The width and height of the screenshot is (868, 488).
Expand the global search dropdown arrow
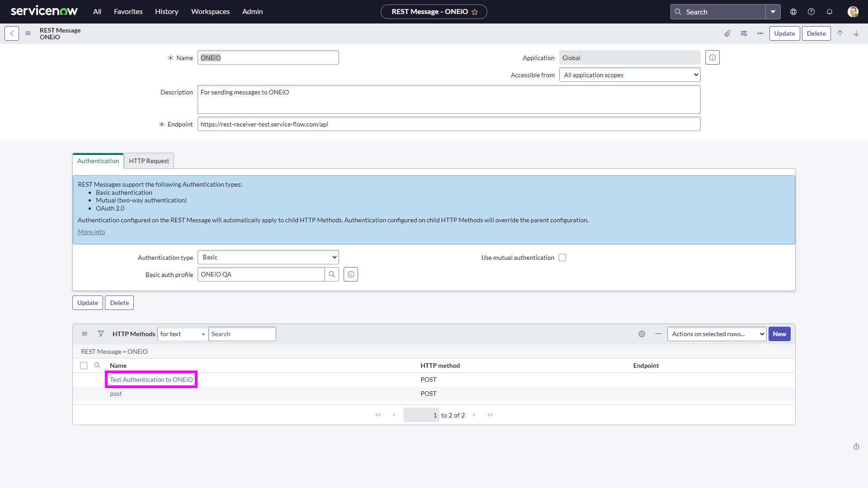point(773,12)
